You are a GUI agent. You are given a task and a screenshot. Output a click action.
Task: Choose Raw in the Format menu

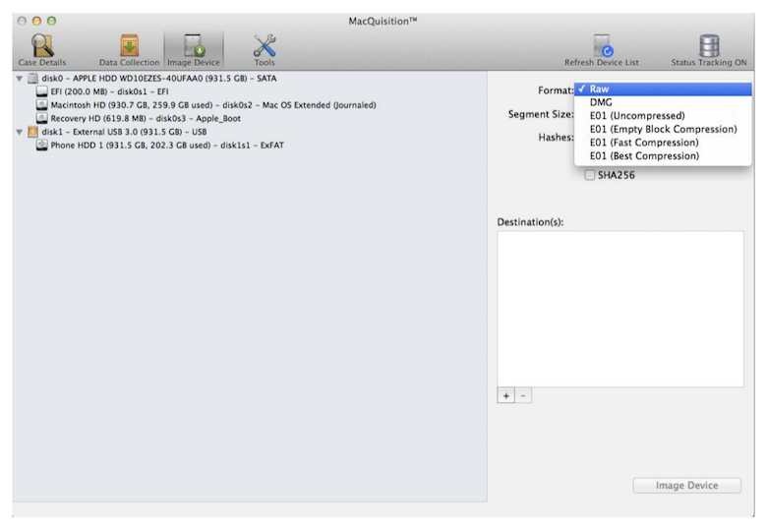click(x=663, y=89)
